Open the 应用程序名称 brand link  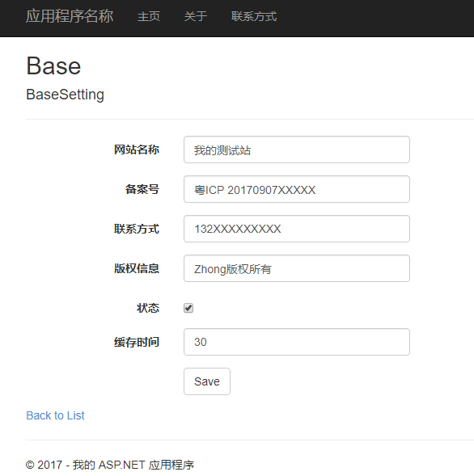(x=70, y=16)
